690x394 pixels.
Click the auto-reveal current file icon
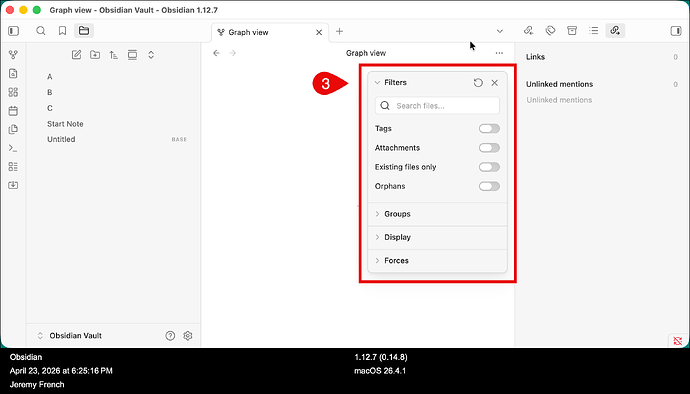(132, 55)
